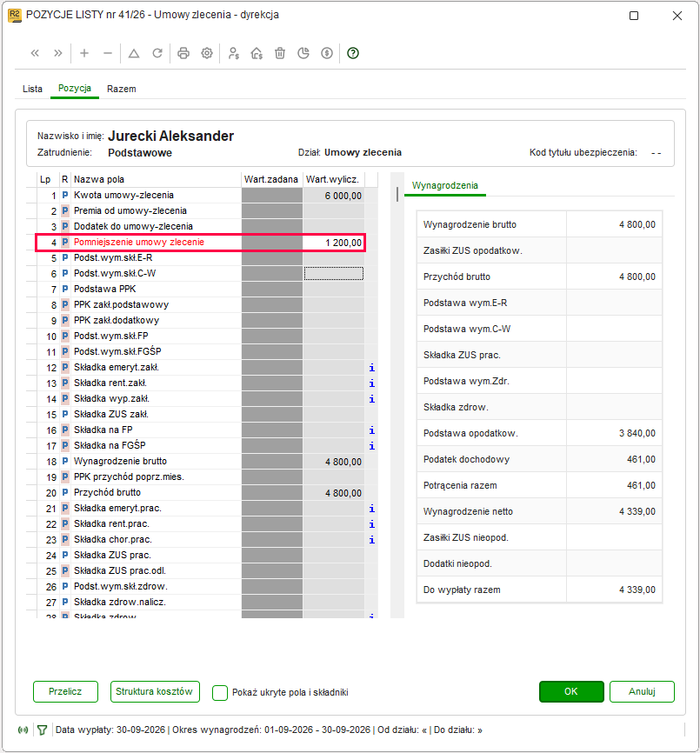Click the filter funnel icon in status bar
This screenshot has height=753, width=700.
pyautogui.click(x=43, y=730)
